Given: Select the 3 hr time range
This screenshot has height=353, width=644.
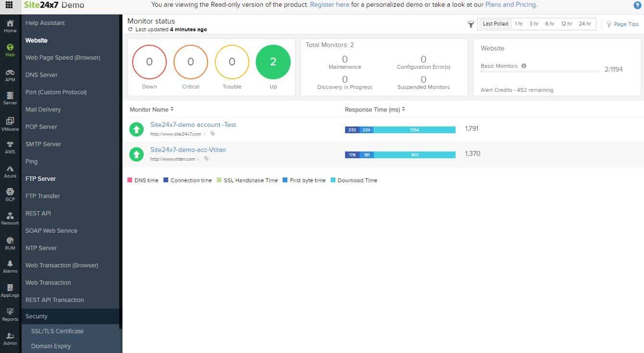Looking at the screenshot, I should coord(534,24).
